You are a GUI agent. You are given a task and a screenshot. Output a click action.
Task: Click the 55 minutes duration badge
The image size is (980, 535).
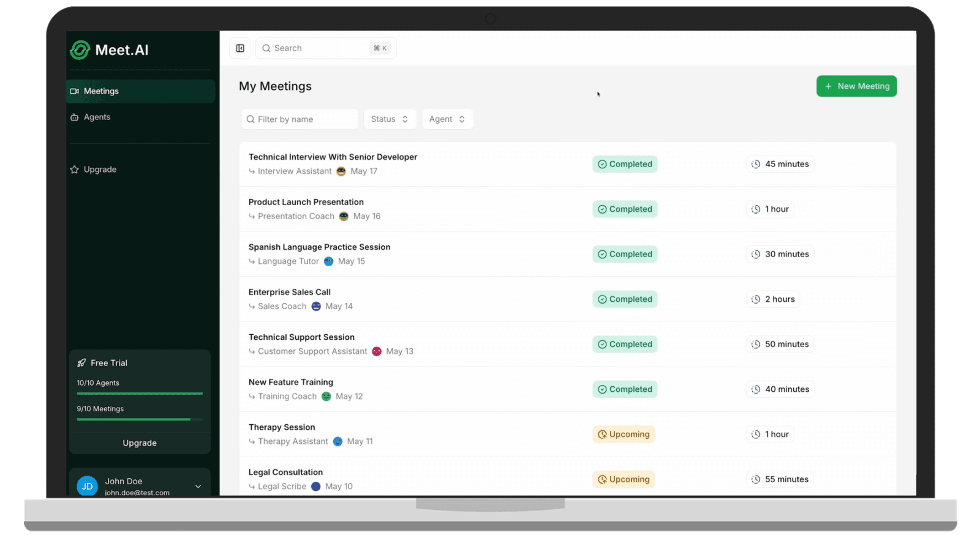pos(780,479)
